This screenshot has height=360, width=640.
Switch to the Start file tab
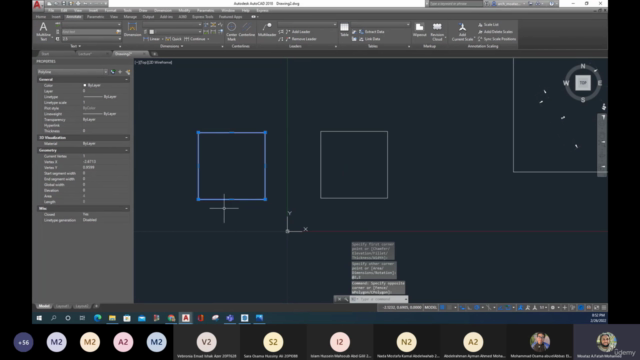pyautogui.click(x=45, y=54)
